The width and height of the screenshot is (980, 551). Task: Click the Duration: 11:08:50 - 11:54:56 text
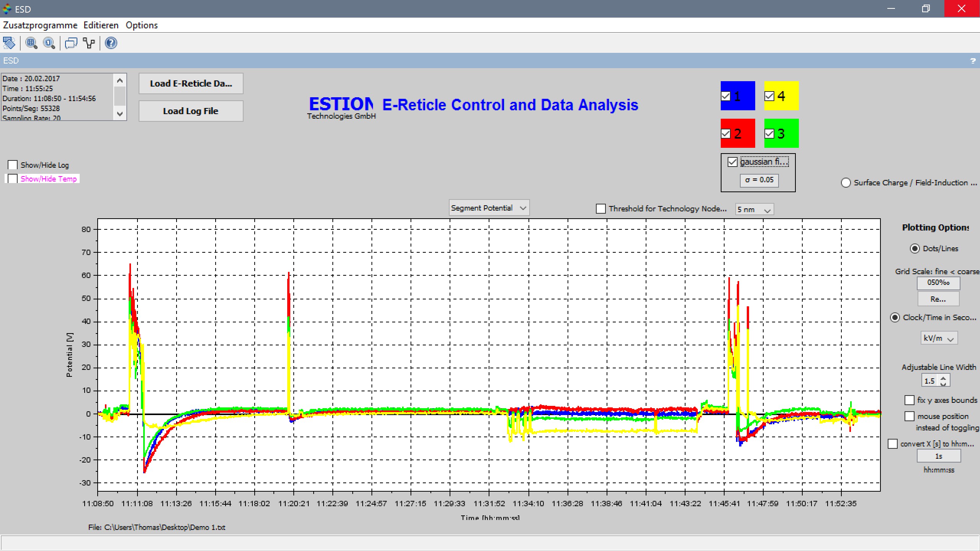49,98
